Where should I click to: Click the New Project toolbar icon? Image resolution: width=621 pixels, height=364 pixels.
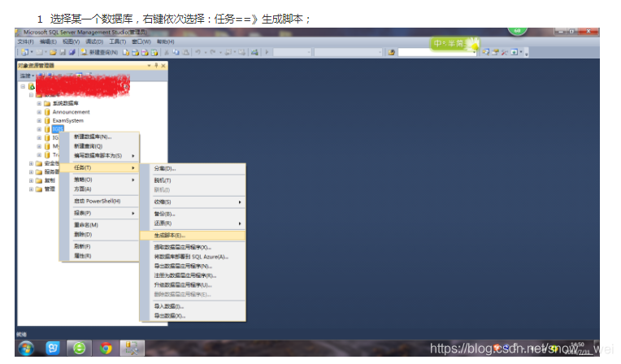coord(25,52)
